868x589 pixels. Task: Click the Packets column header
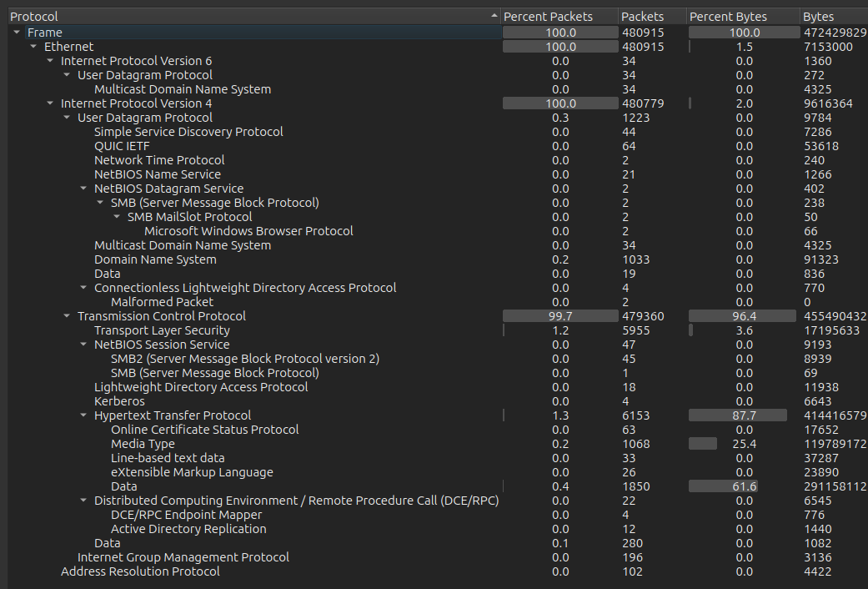(x=642, y=17)
